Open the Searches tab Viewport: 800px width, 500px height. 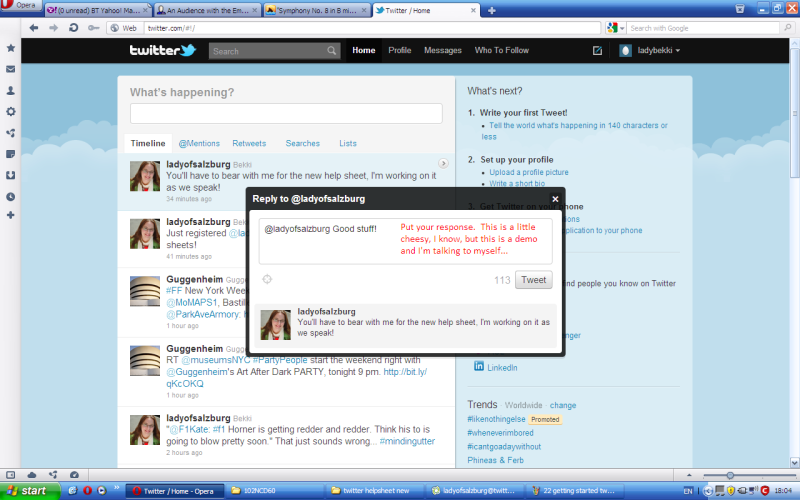pyautogui.click(x=303, y=143)
